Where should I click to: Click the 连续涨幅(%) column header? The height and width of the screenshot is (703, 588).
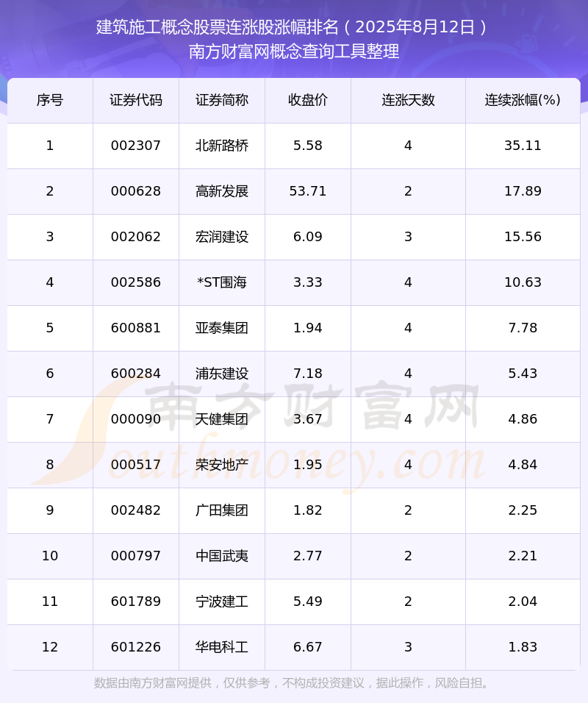[523, 100]
